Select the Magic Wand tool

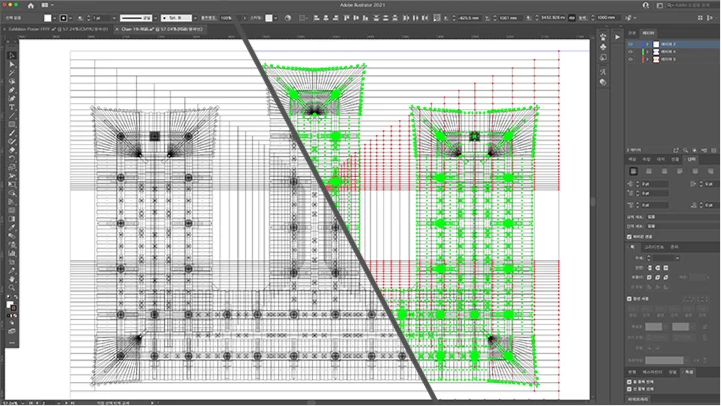(12, 73)
